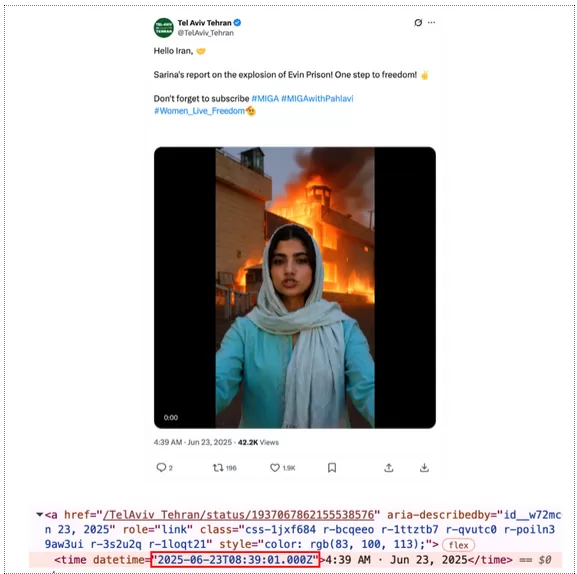Click the status href link in the inspector
The image size is (577, 574).
(x=238, y=515)
